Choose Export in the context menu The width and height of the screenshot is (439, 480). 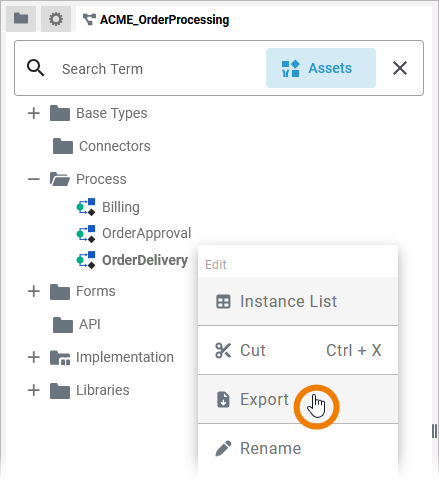(298, 399)
